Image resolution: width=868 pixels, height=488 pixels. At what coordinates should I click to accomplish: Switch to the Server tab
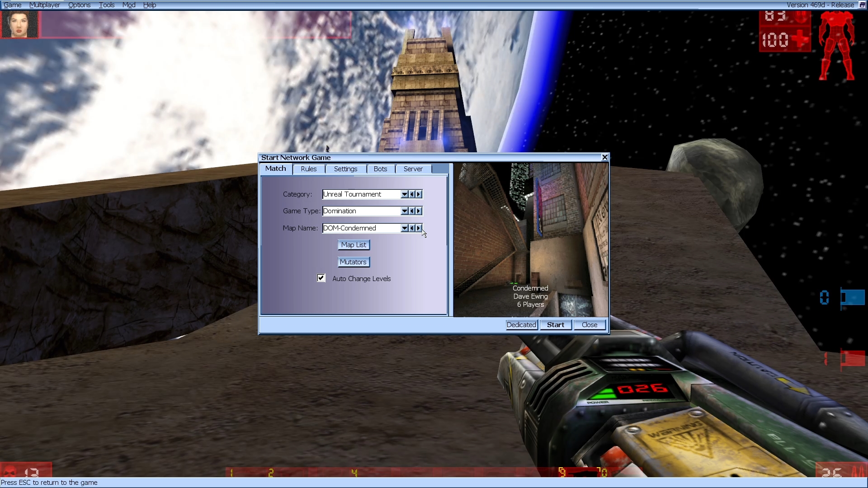[x=413, y=169]
